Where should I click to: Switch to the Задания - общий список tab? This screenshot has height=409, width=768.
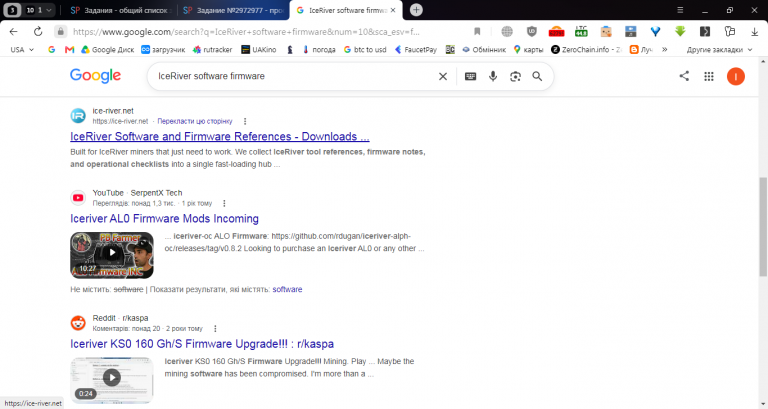pyautogui.click(x=119, y=10)
